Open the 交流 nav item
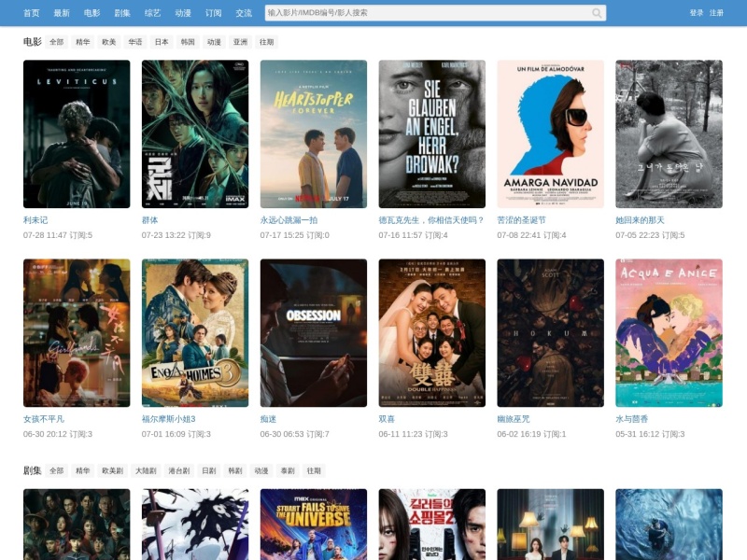 coord(244,13)
